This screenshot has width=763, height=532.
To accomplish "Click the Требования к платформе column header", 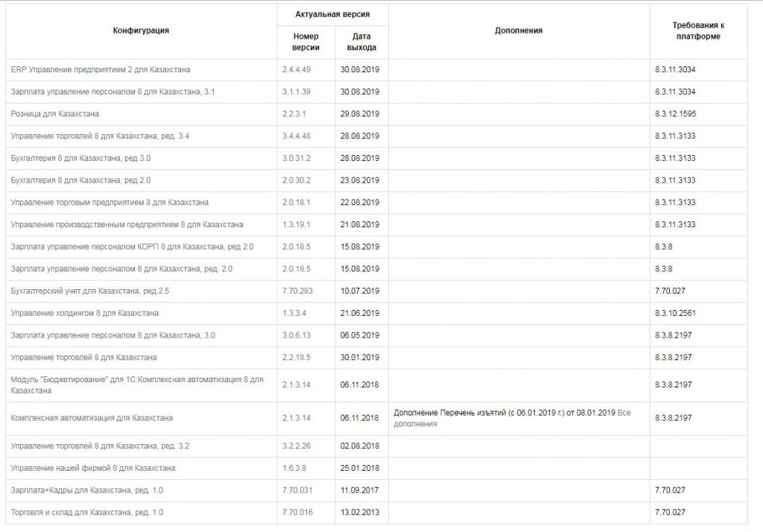I will click(x=698, y=31).
